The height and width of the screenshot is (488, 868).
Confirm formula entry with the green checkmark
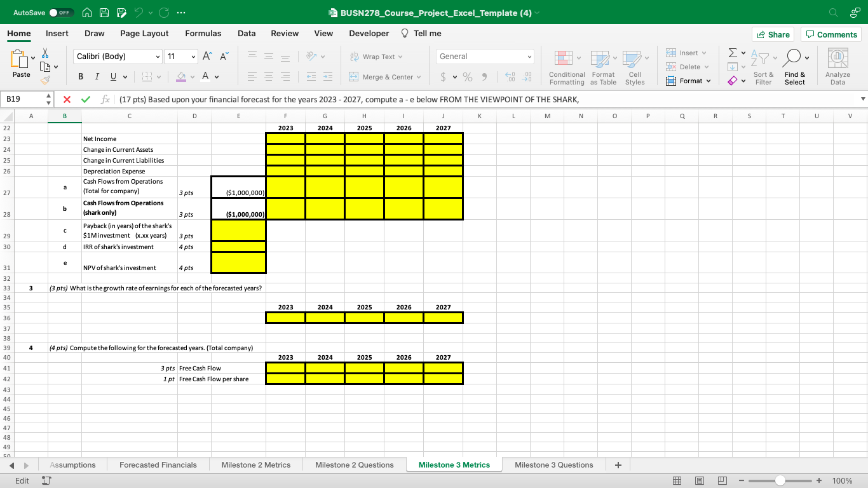86,99
